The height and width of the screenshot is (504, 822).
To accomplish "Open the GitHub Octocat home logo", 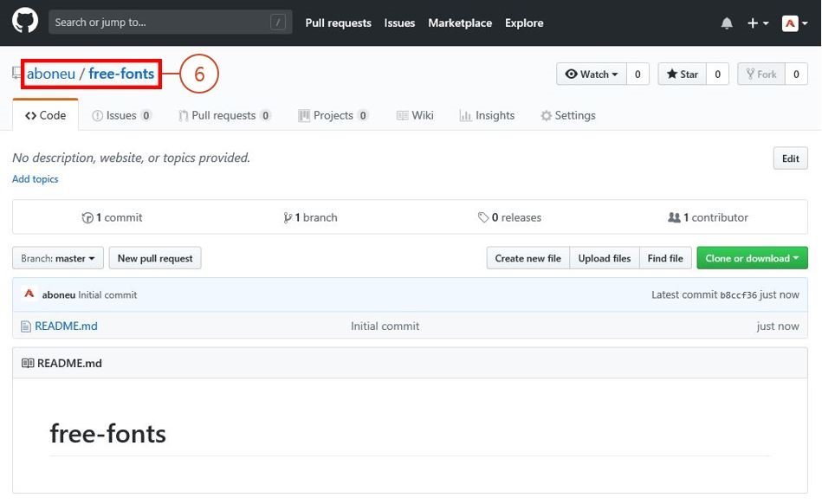I will (x=24, y=21).
